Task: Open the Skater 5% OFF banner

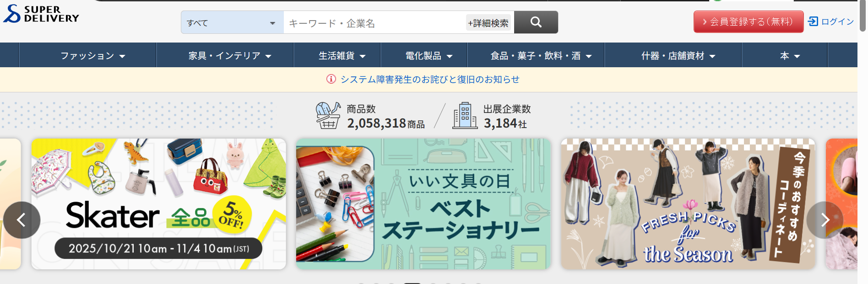Action: click(x=158, y=204)
